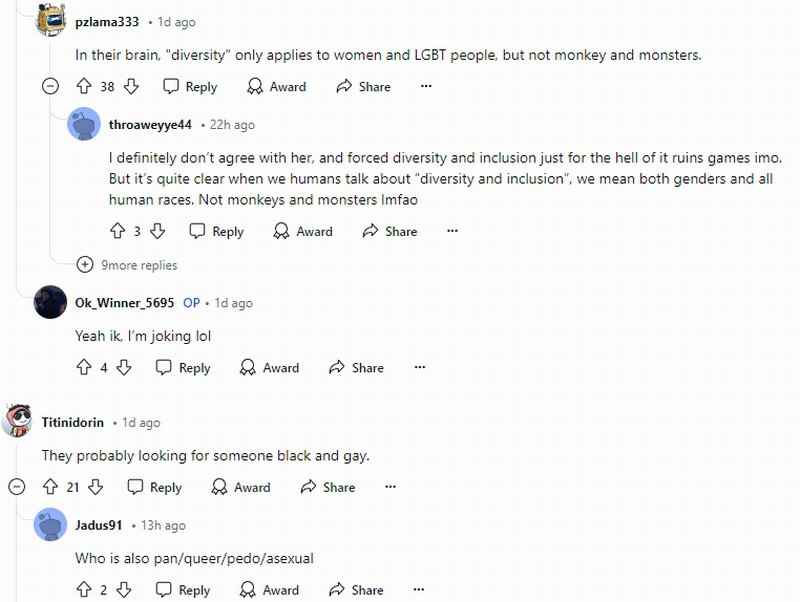Screen dimensions: 800x602
Task: Reply to Jadus91's comment
Action: tap(183, 590)
